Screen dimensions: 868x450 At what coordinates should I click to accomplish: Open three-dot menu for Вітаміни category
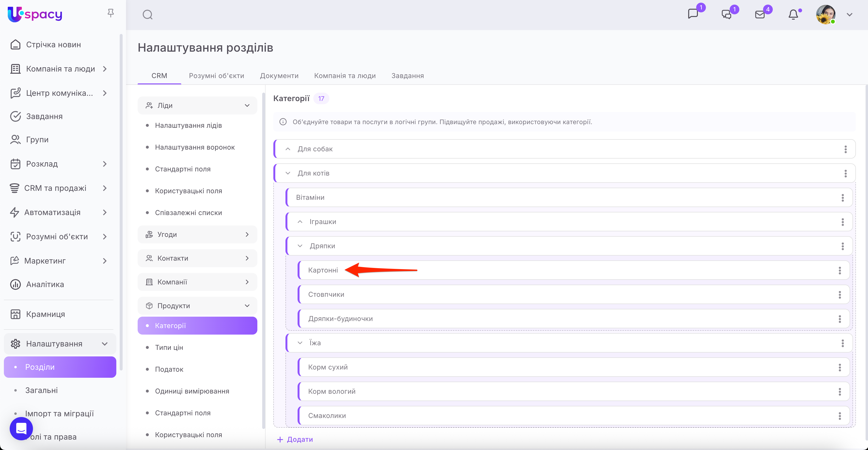(842, 198)
